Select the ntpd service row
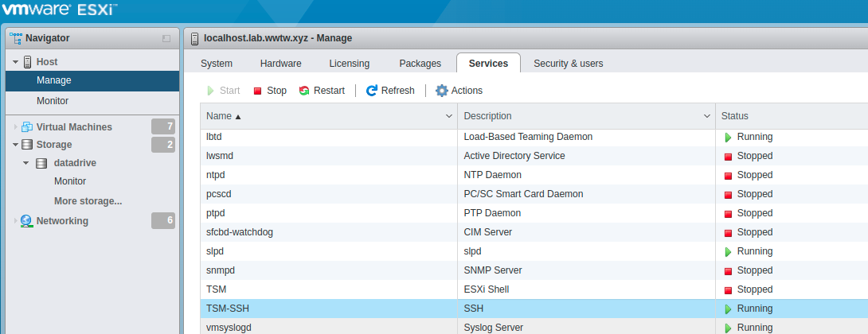This screenshot has height=334, width=868. tap(534, 175)
